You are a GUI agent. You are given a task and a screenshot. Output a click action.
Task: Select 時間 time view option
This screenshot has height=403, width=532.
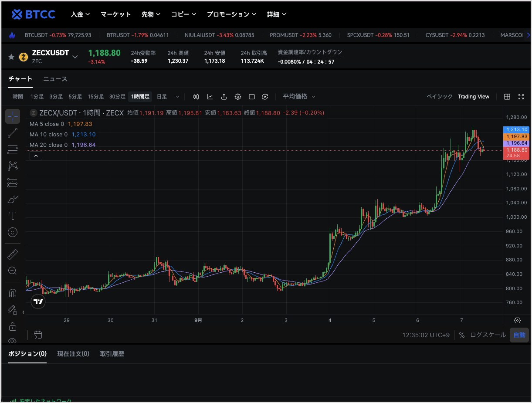pos(18,97)
